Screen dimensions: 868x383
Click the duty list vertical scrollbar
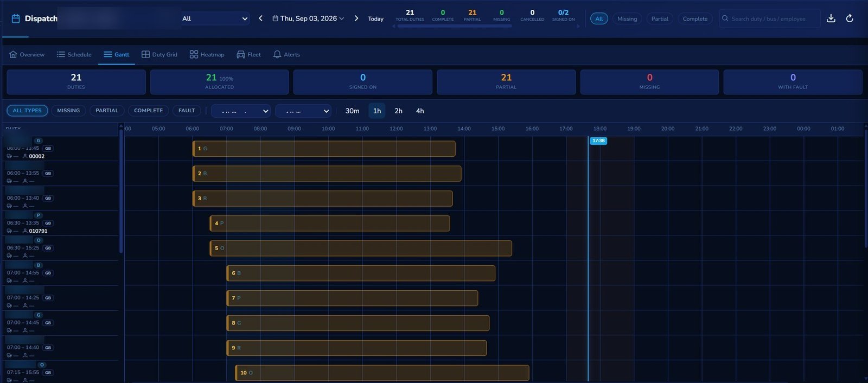(121, 191)
